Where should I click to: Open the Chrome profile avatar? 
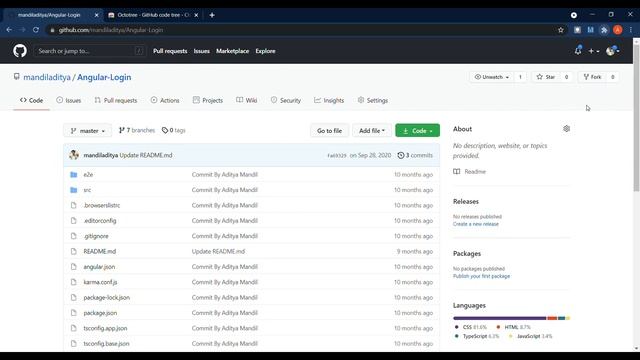click(x=618, y=30)
